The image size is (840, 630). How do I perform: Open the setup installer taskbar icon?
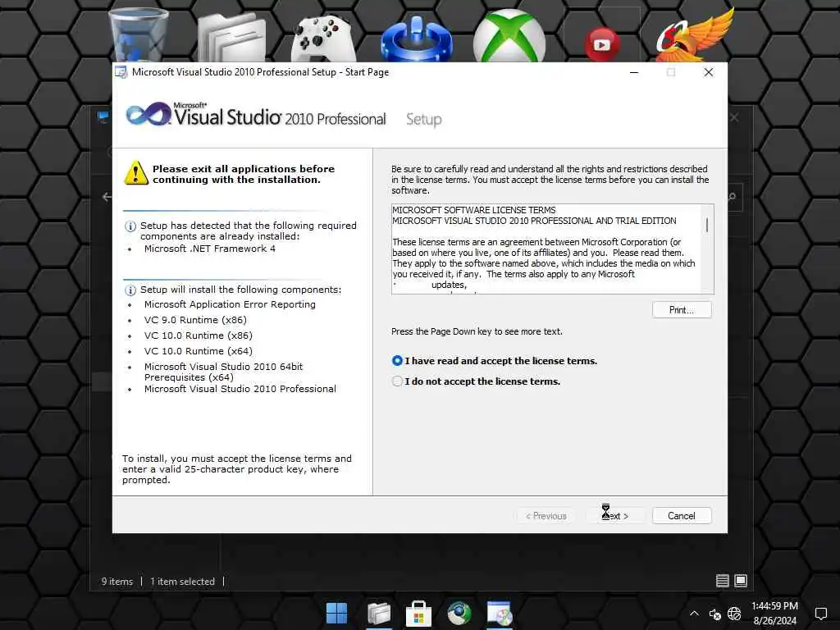click(500, 614)
